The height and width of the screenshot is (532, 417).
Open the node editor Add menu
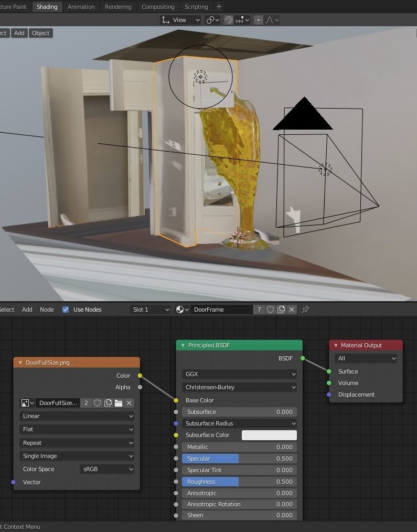[27, 310]
